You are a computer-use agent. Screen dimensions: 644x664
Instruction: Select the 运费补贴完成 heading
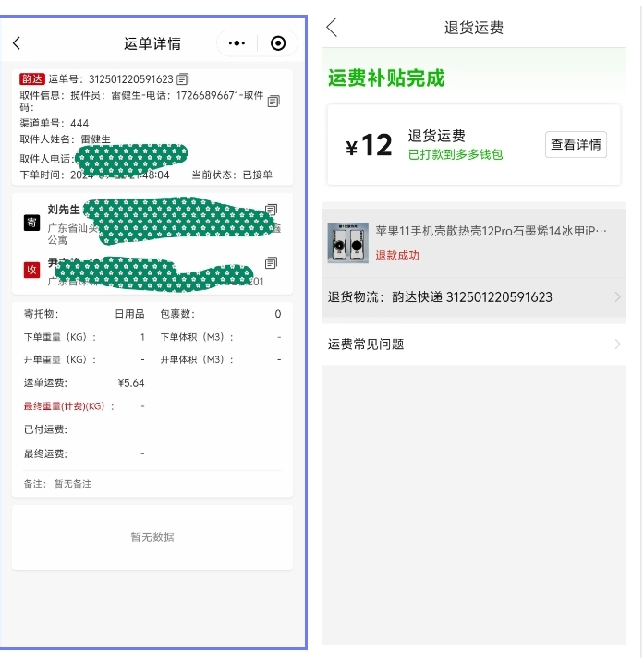click(x=386, y=78)
